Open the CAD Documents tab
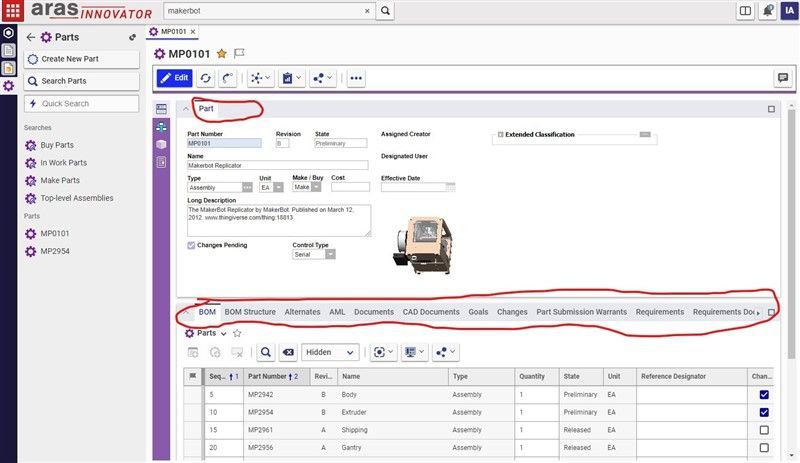The width and height of the screenshot is (800, 463). pyautogui.click(x=431, y=312)
